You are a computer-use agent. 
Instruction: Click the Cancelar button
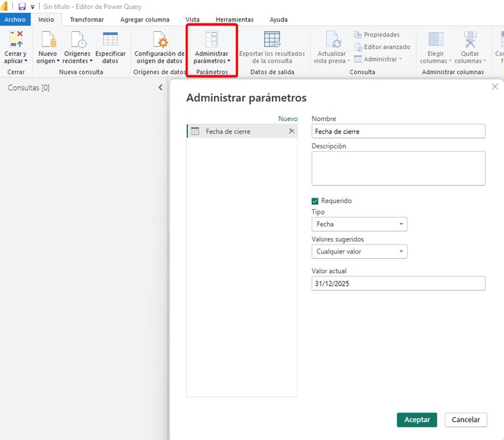(465, 420)
